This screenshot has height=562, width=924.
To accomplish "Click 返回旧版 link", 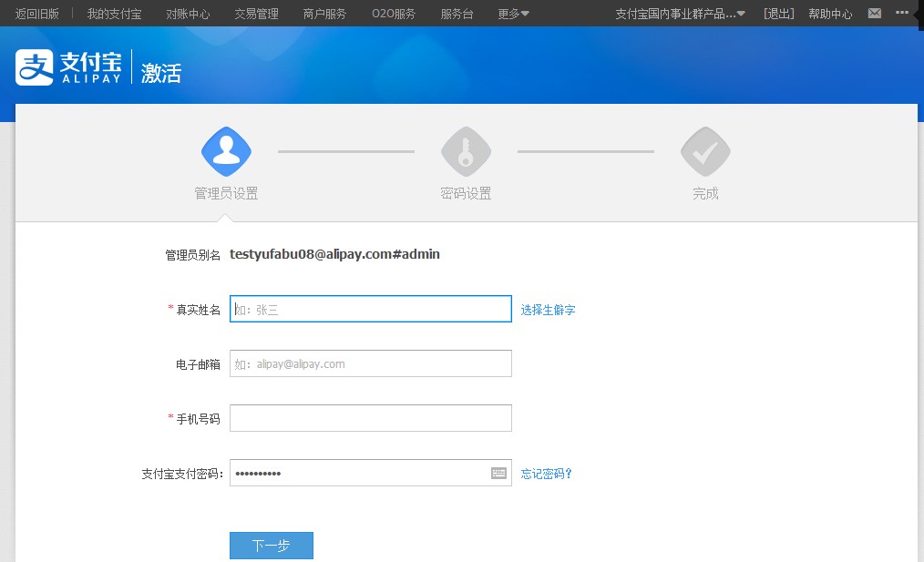I will pos(37,14).
